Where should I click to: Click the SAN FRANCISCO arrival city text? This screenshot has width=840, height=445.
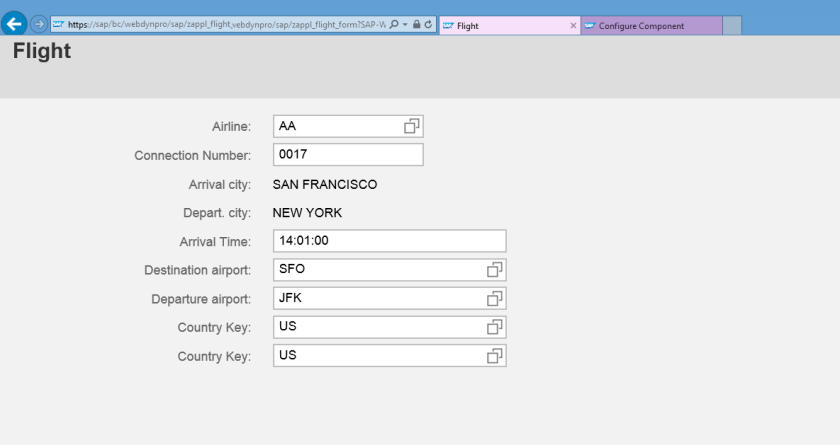tap(325, 185)
